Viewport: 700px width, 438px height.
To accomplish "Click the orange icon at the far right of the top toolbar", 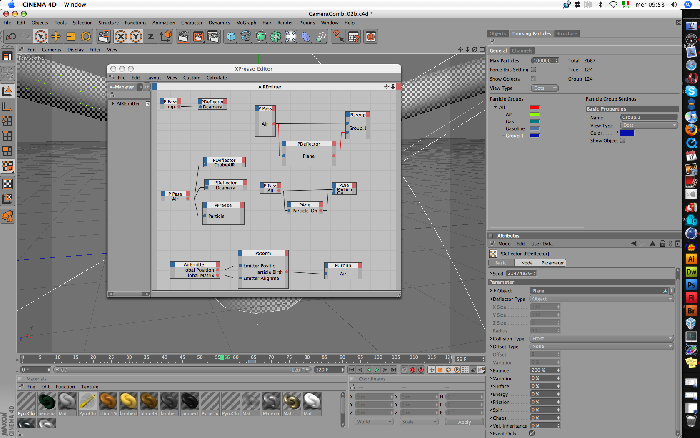I will point(371,36).
